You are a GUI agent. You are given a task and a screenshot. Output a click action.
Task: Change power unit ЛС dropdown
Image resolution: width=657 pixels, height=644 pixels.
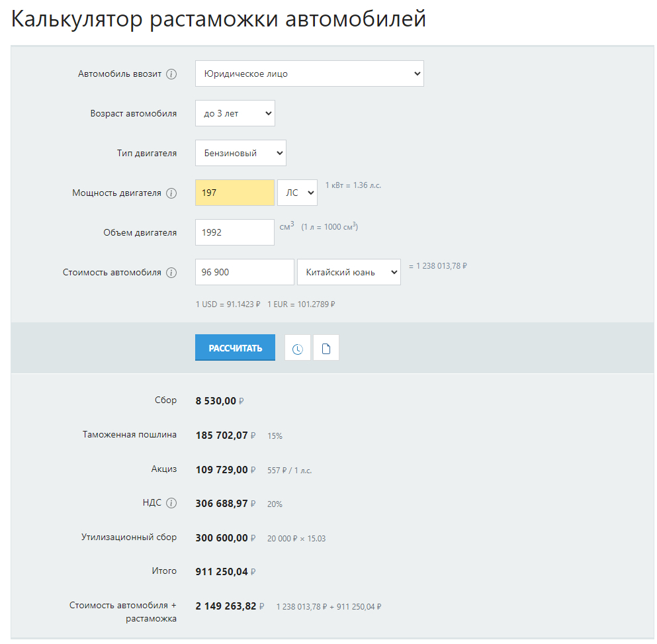[x=297, y=193]
